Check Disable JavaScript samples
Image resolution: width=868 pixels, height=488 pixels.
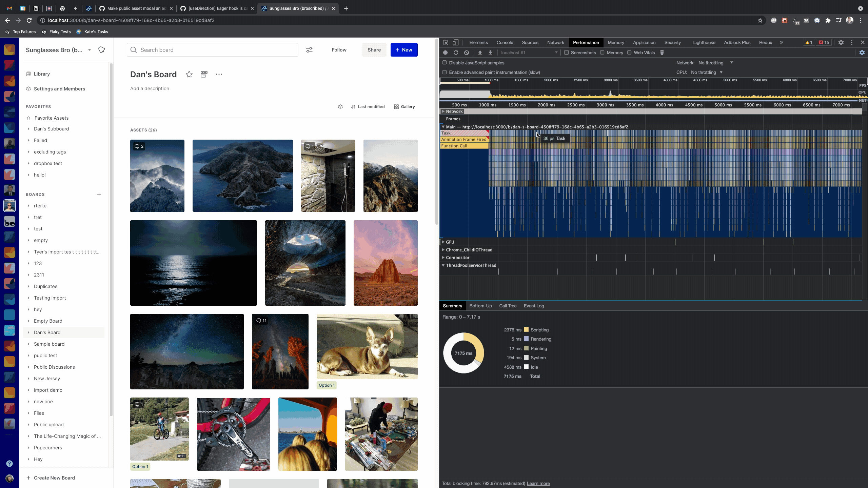click(445, 63)
